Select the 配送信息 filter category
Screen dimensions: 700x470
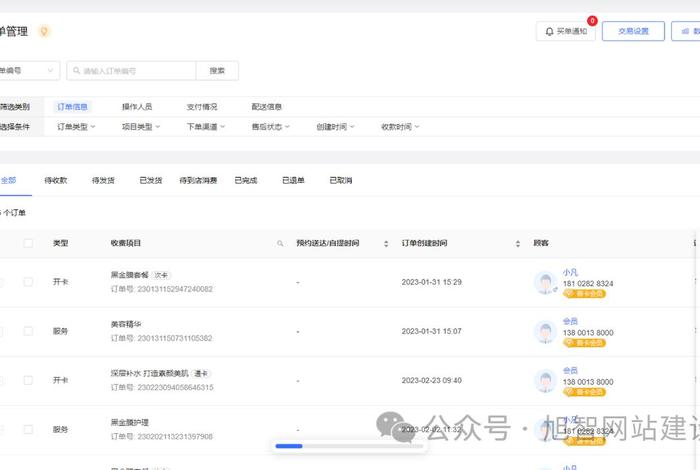(267, 107)
